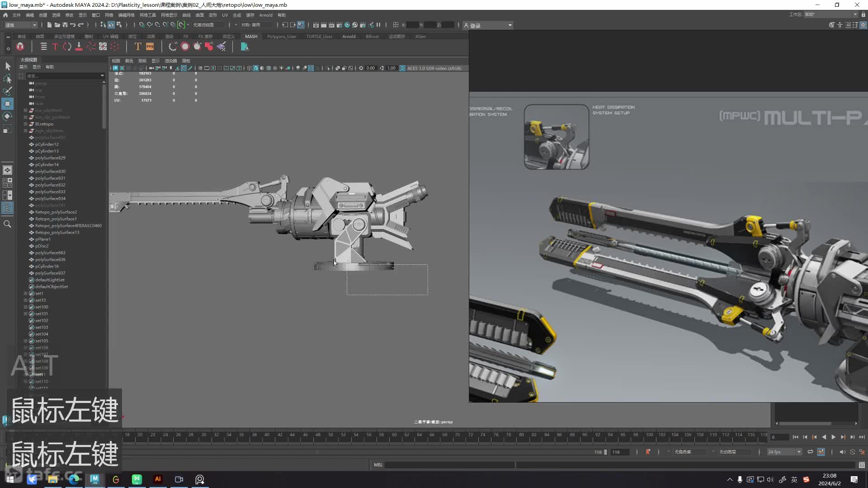The height and width of the screenshot is (488, 868).
Task: Open the outliner search filter dropdown
Action: click(x=102, y=76)
